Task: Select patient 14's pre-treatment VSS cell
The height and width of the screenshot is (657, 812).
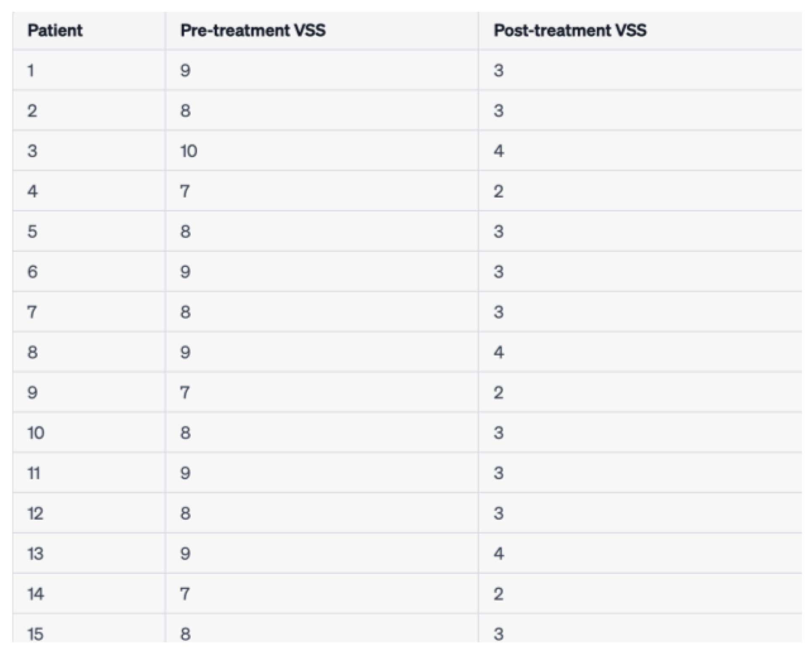Action: 185,594
